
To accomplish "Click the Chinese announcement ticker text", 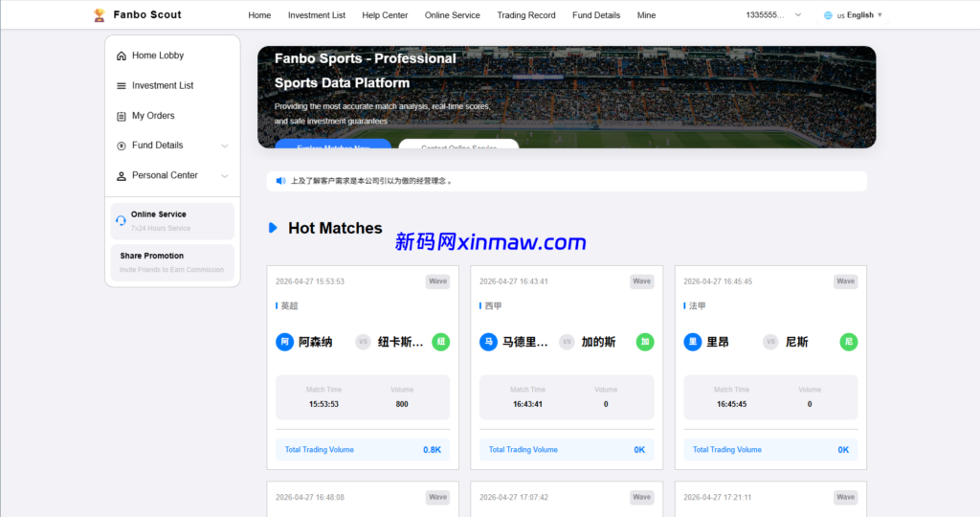I will tap(371, 181).
